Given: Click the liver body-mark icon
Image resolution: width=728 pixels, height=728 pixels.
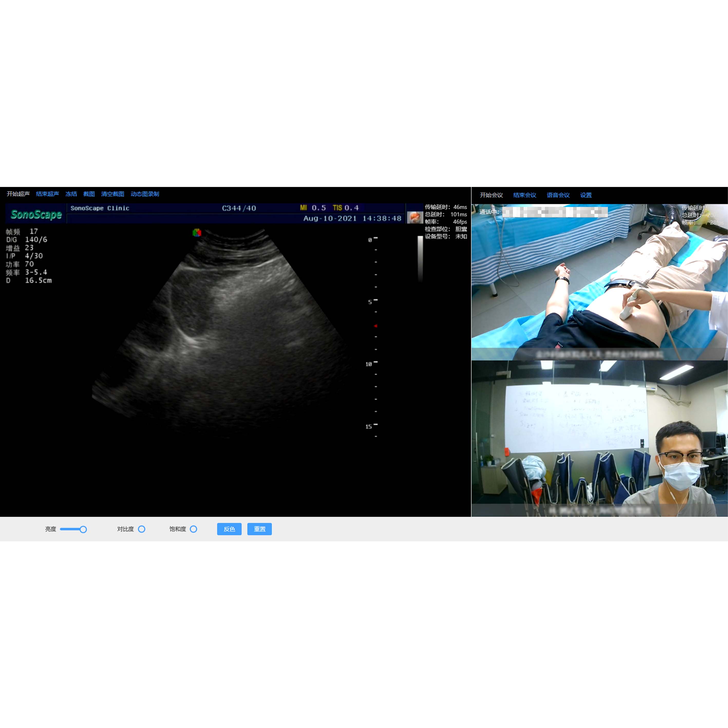Looking at the screenshot, I should (x=414, y=218).
